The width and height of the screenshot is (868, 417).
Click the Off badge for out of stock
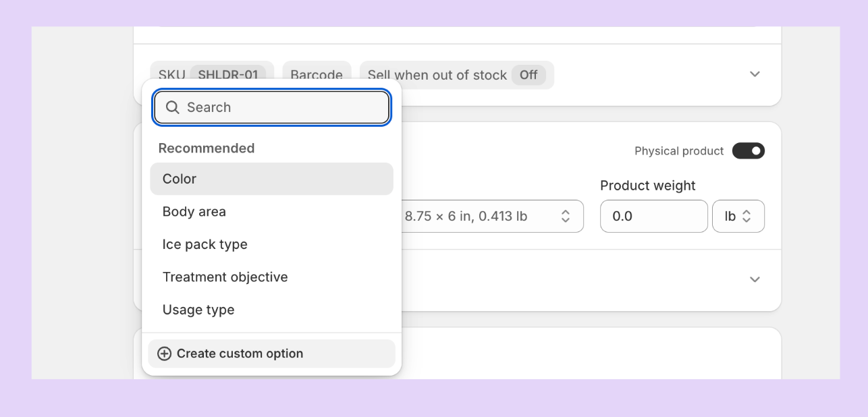click(528, 75)
